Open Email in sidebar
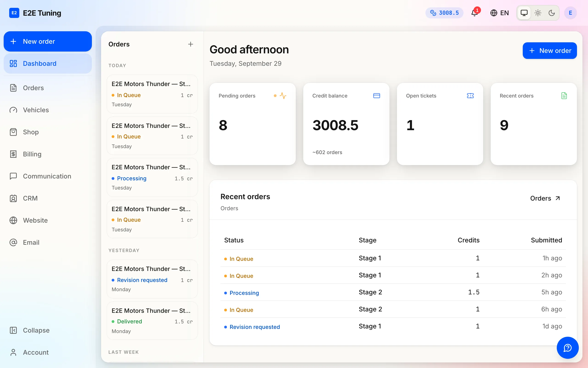The width and height of the screenshot is (588, 368). pos(48,242)
